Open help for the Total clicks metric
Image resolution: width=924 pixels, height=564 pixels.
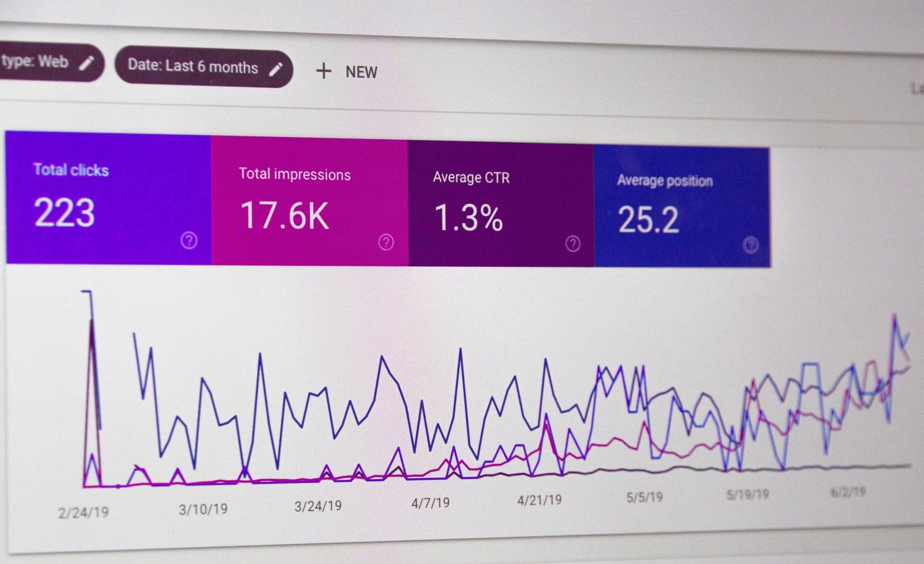[189, 240]
